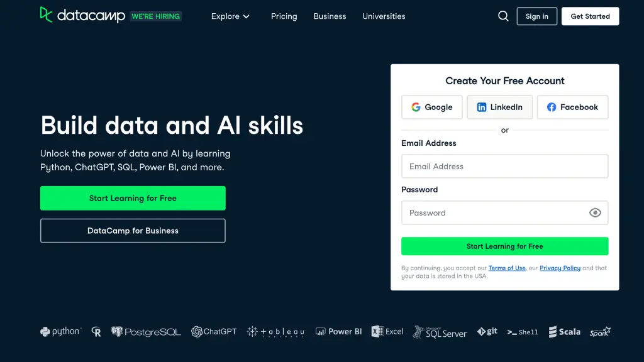Open the Privacy Policy link

[x=560, y=268]
